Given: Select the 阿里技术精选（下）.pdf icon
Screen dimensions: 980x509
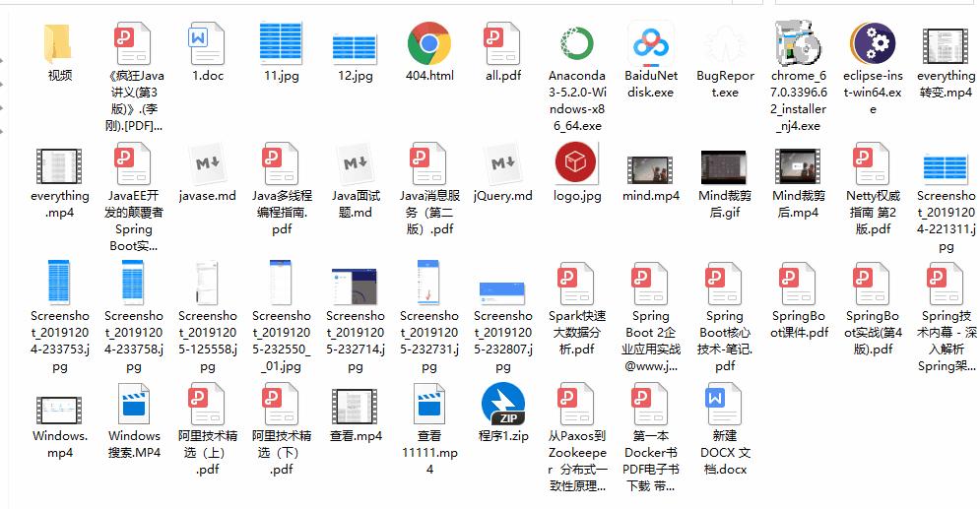Looking at the screenshot, I should click(282, 404).
